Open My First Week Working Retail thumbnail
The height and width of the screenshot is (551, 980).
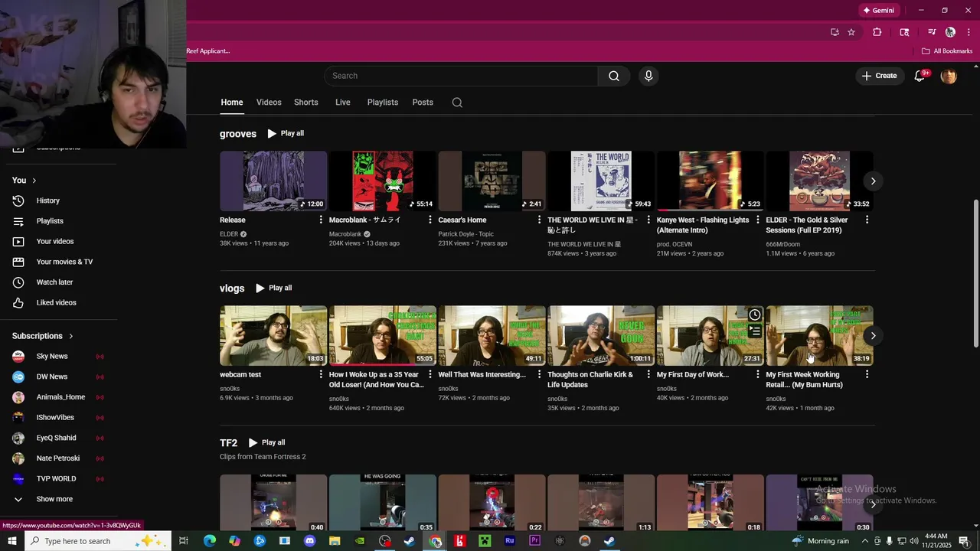pos(819,336)
